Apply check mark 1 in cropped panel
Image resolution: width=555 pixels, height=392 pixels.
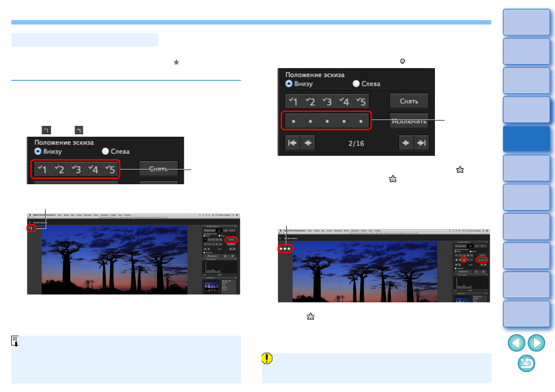[x=42, y=170]
